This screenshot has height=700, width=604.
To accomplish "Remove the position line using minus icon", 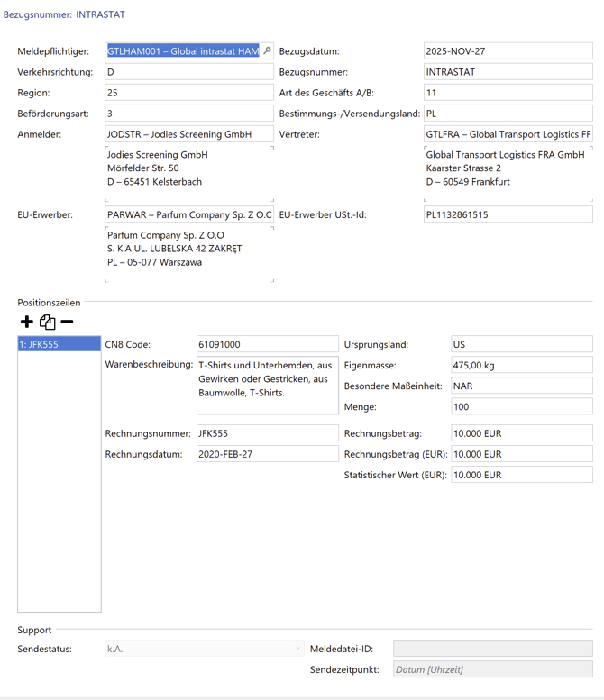I will click(x=67, y=322).
